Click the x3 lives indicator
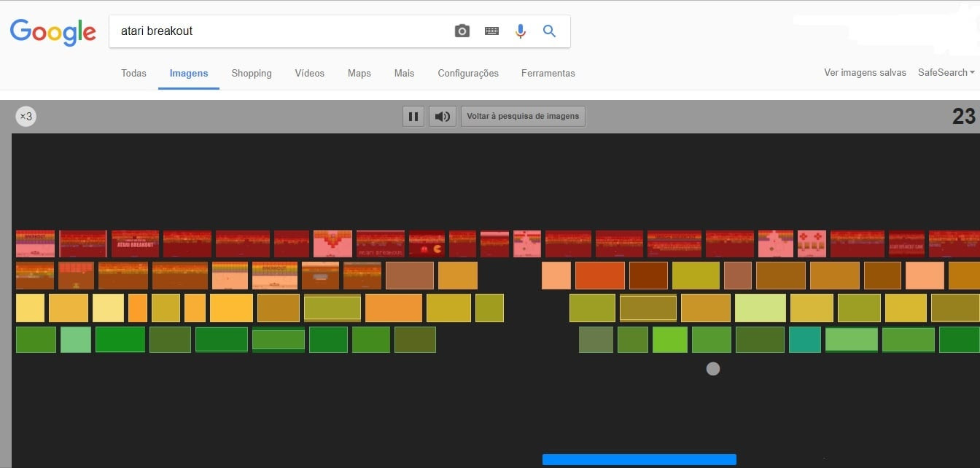980x468 pixels. coord(26,116)
